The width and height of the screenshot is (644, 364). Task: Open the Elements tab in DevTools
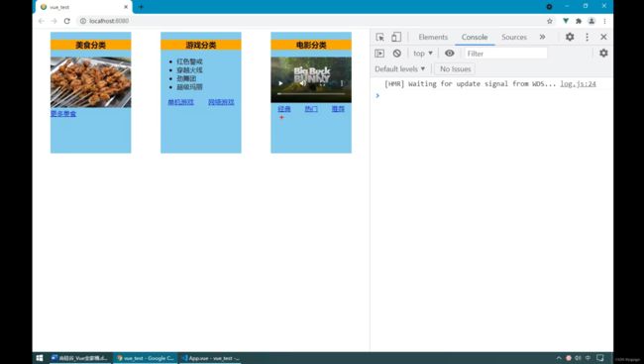pos(433,37)
